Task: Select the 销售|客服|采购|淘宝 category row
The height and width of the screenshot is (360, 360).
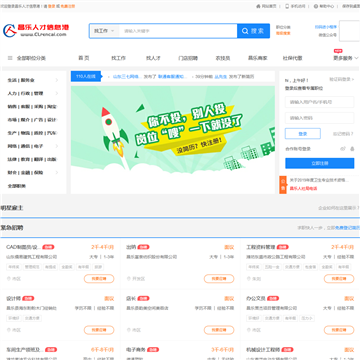Action: click(x=33, y=107)
